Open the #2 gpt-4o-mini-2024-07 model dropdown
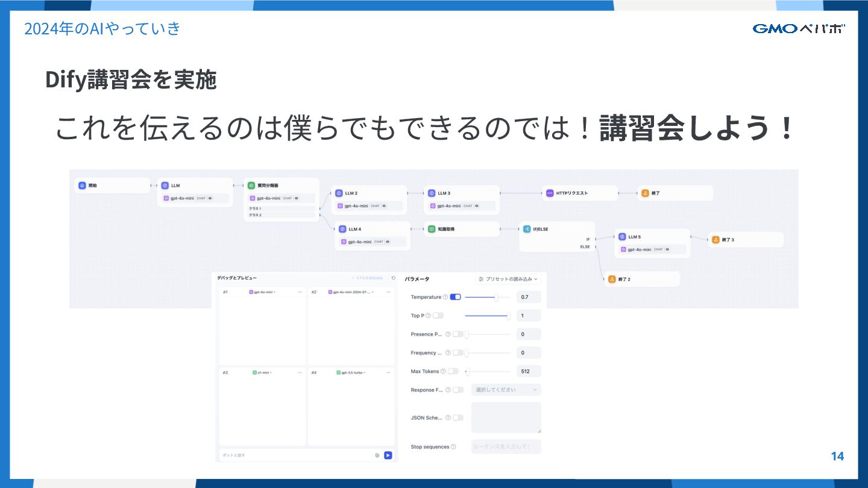This screenshot has width=868, height=488. (351, 292)
